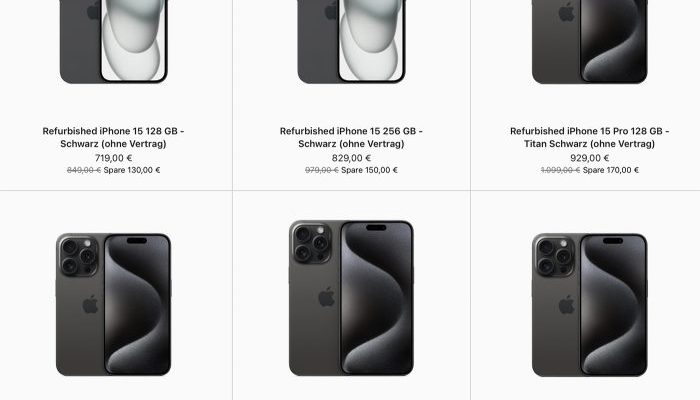Click the struck-through 1.099,00 € original price
The width and height of the screenshot is (700, 400).
coord(560,170)
